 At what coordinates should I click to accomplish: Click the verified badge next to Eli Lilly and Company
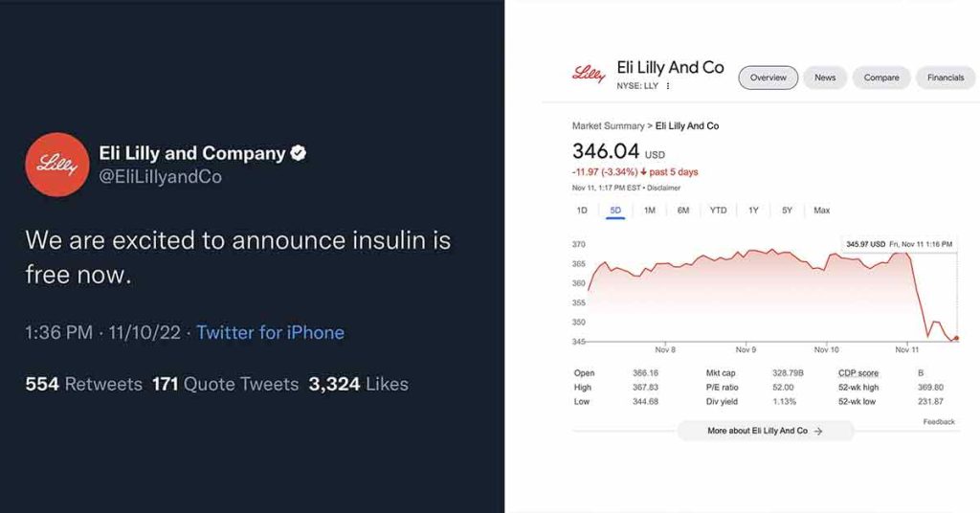pyautogui.click(x=299, y=153)
